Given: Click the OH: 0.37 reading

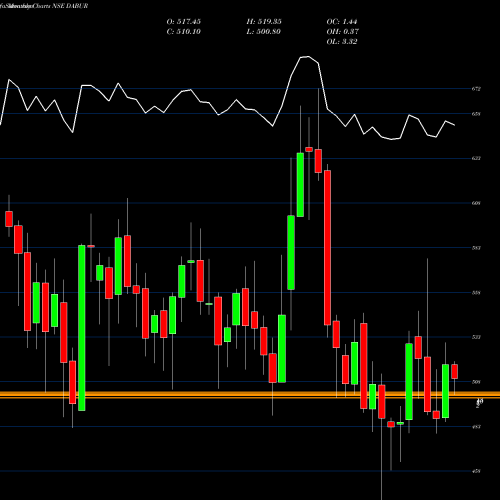Looking at the screenshot, I should 342,32.
